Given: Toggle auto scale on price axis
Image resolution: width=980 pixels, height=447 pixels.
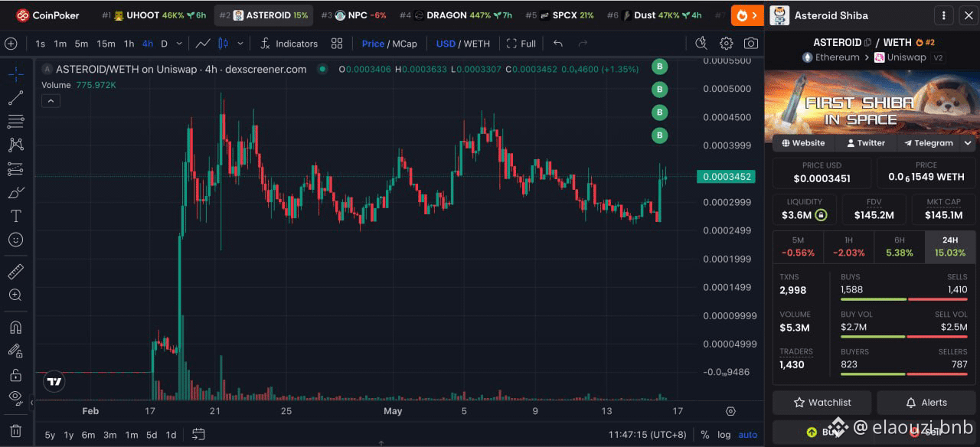Looking at the screenshot, I should click(x=748, y=435).
